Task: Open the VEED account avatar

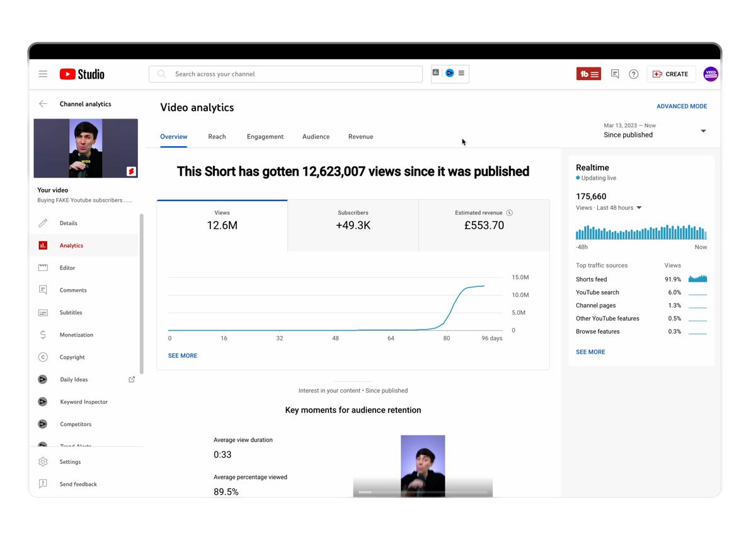Action: pyautogui.click(x=711, y=74)
